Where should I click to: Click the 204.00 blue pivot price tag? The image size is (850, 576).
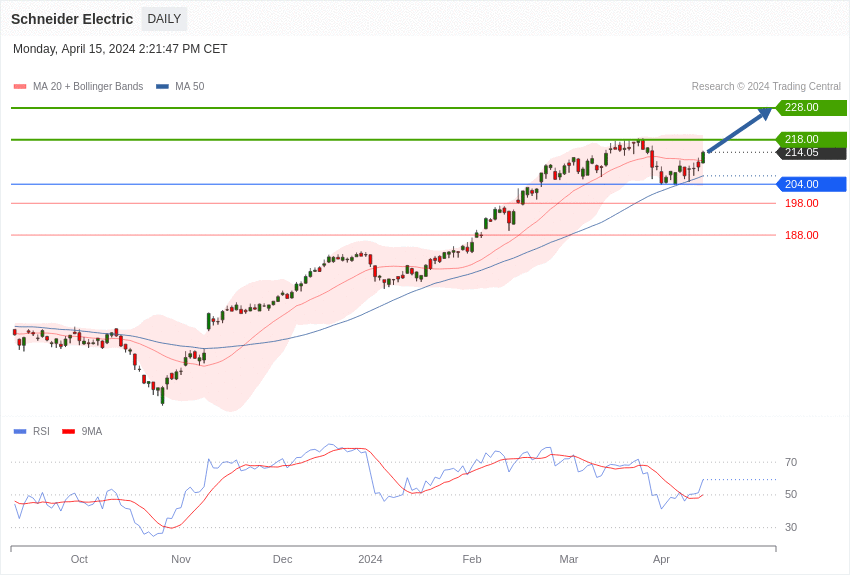click(x=811, y=184)
